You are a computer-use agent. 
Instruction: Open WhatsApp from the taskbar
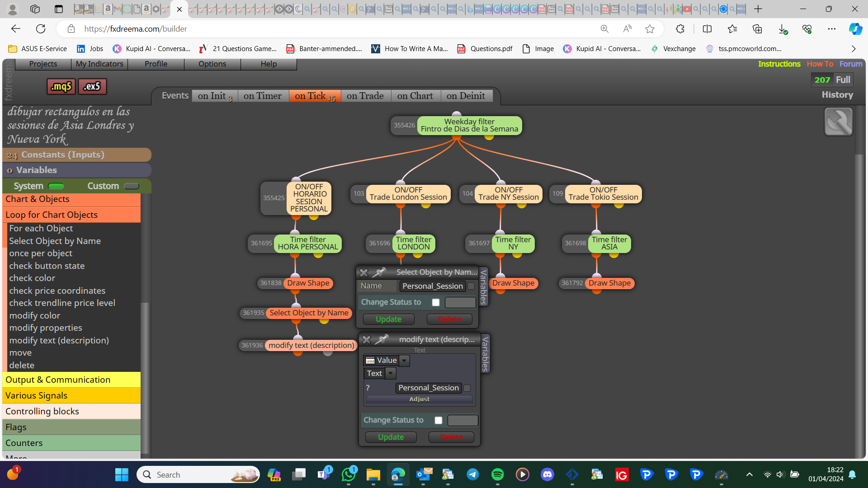[349, 474]
